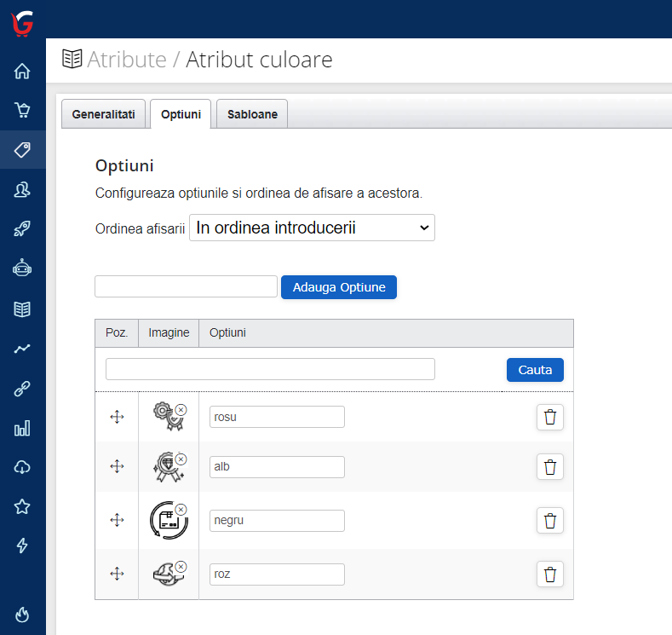
Task: Expand the Ordinea afisarii dropdown
Action: tap(312, 228)
